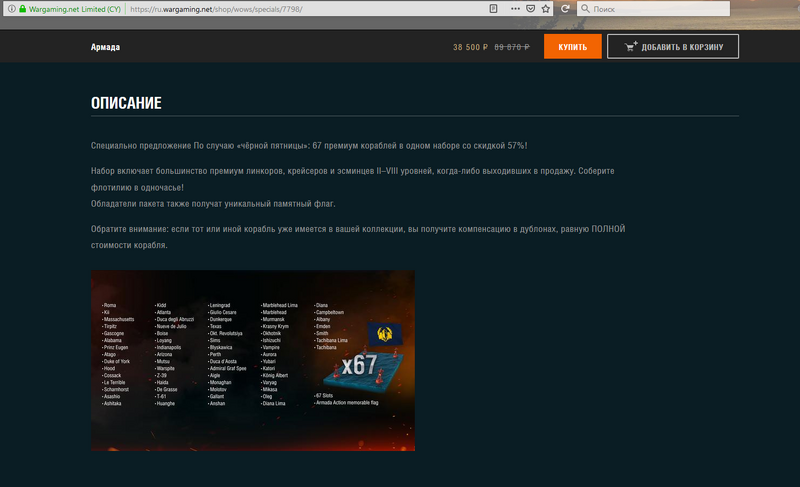800x487 pixels.
Task: Click the paragraph starting Обратите внимание
Action: pos(358,237)
